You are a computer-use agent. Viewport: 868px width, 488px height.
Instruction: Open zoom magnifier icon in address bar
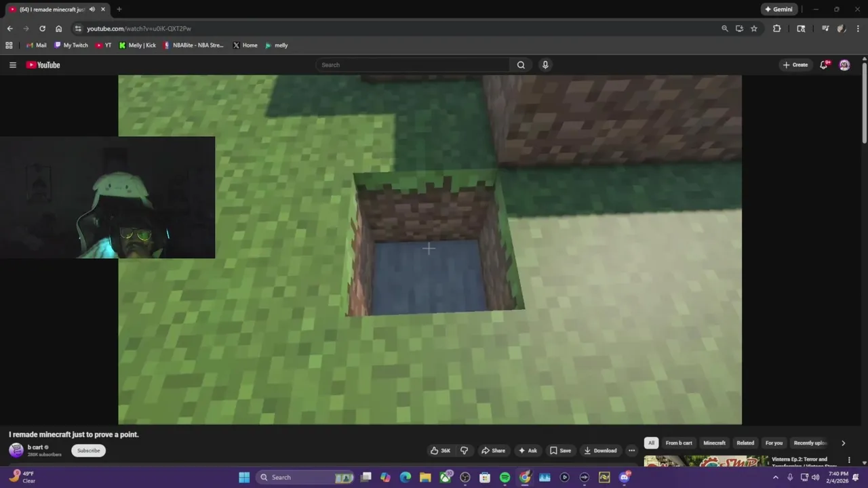[x=725, y=28]
